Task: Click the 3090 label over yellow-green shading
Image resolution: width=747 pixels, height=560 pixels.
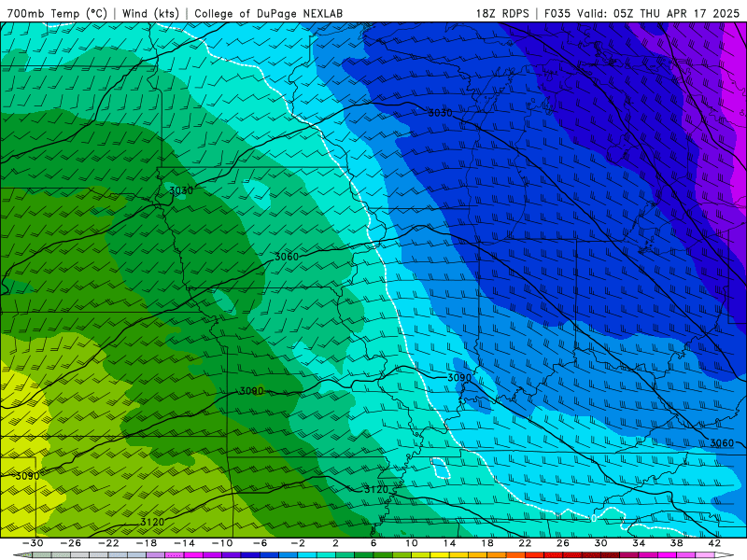Action: point(27,476)
